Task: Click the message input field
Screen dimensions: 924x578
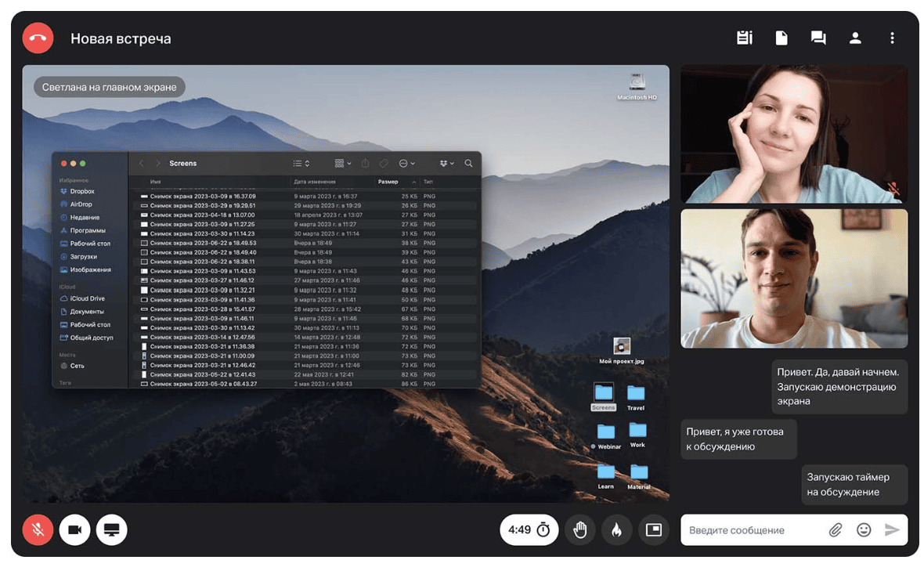Action: pyautogui.click(x=752, y=530)
